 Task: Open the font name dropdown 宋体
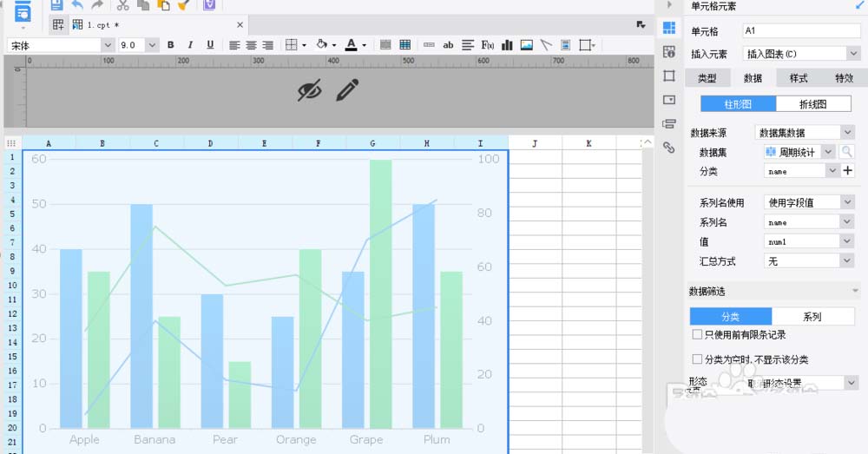[x=108, y=45]
